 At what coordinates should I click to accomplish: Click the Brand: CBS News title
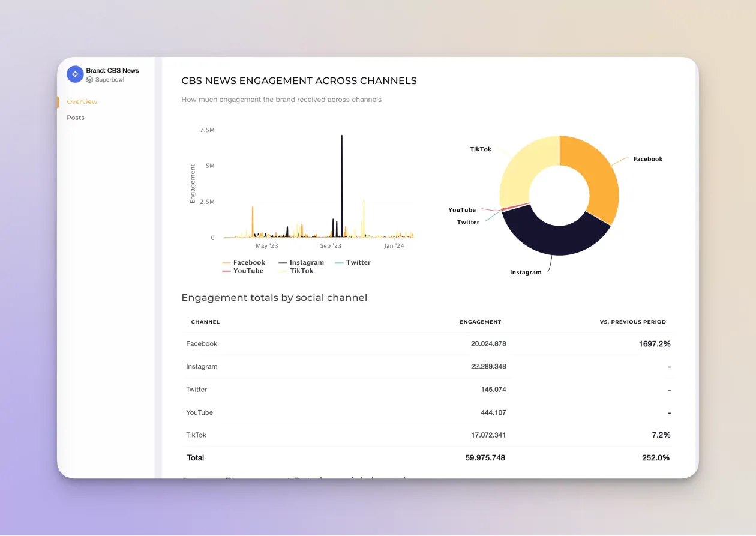[112, 71]
